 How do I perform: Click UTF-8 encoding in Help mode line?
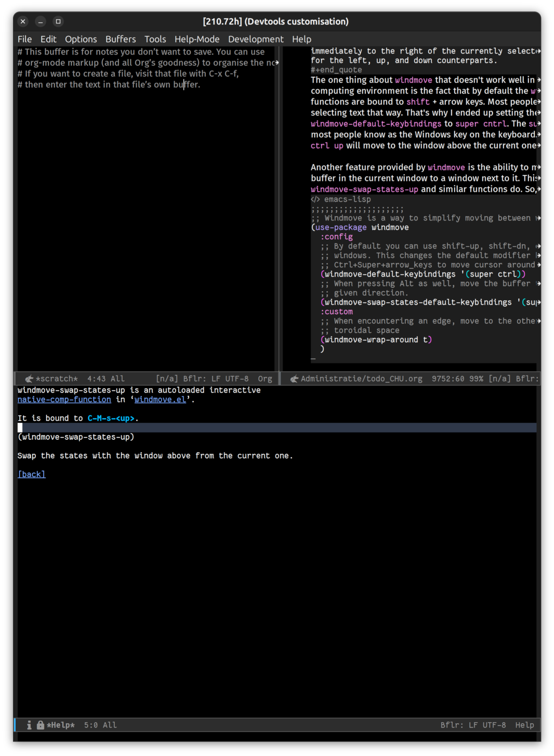coord(494,725)
